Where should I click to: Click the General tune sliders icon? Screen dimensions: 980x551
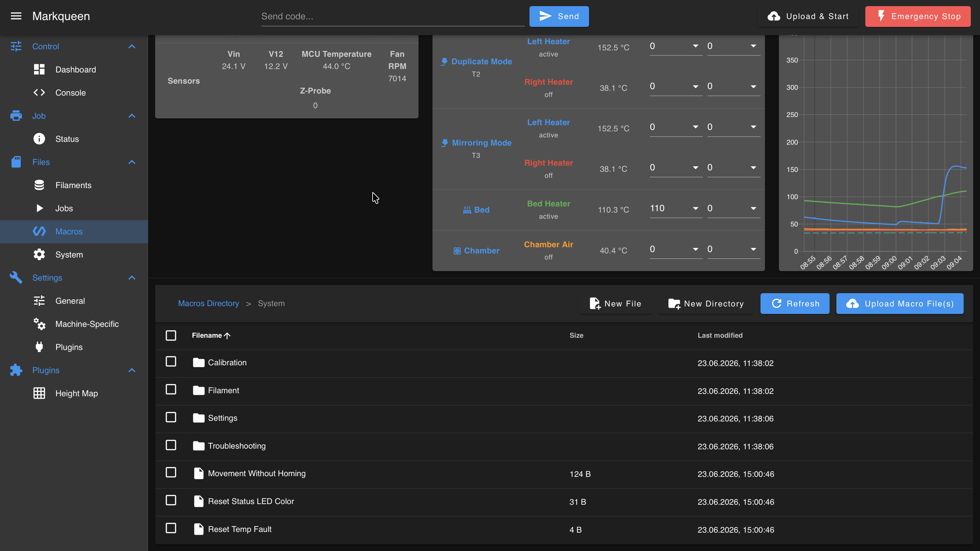pos(39,301)
